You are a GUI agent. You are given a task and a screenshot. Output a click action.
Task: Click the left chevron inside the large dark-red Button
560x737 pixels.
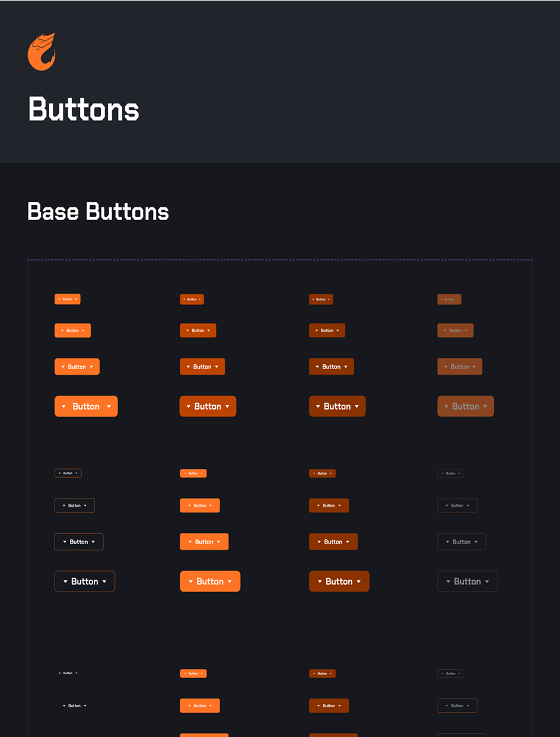[x=317, y=406]
